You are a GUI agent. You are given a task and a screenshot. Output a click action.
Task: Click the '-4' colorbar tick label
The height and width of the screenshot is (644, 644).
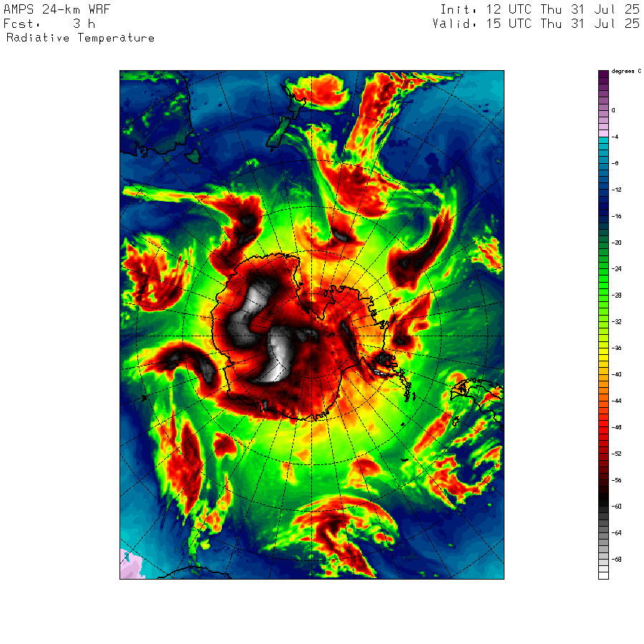pyautogui.click(x=615, y=137)
